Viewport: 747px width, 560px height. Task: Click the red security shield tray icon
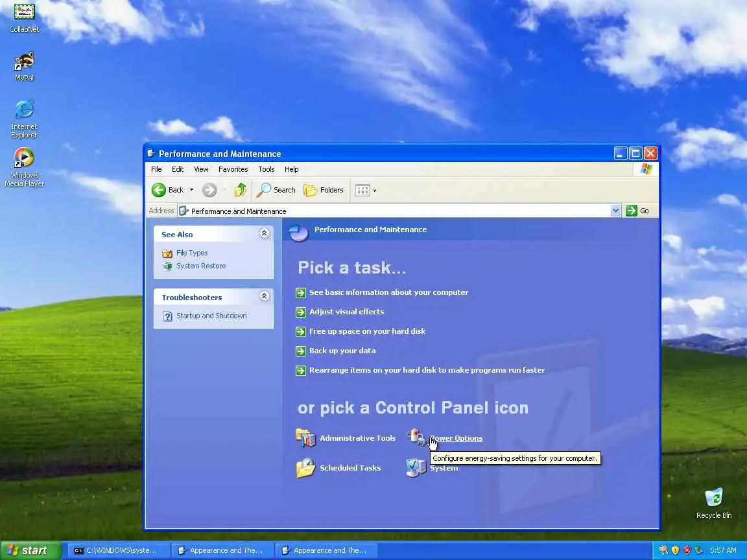pyautogui.click(x=687, y=550)
